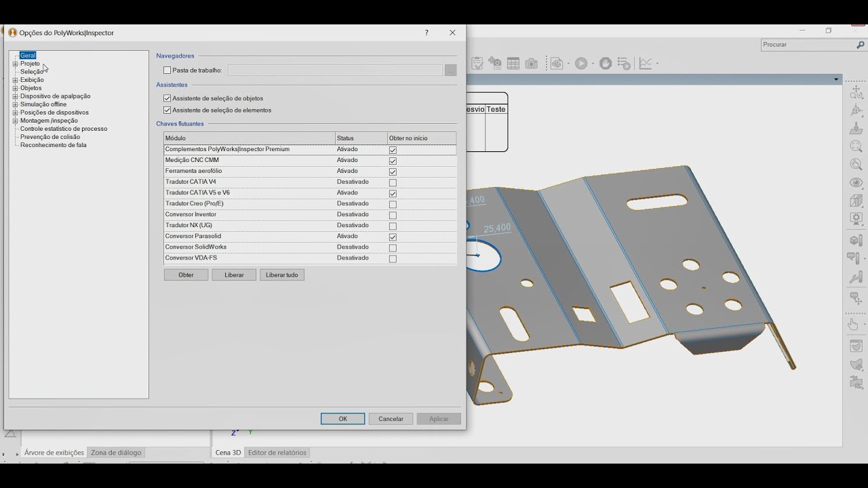Click the add-snapshot camera with plus icon
Viewport: 868px width, 488px height.
(x=495, y=63)
